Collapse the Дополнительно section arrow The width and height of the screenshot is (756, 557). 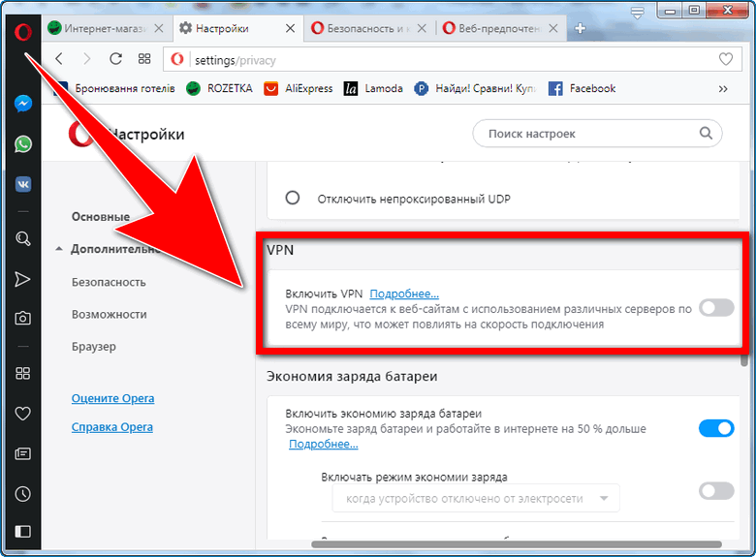click(x=59, y=249)
